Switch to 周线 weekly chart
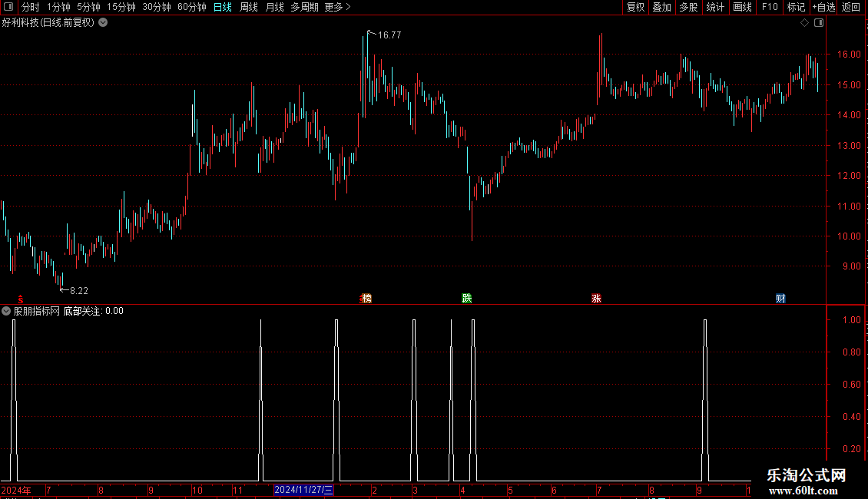 pos(249,7)
